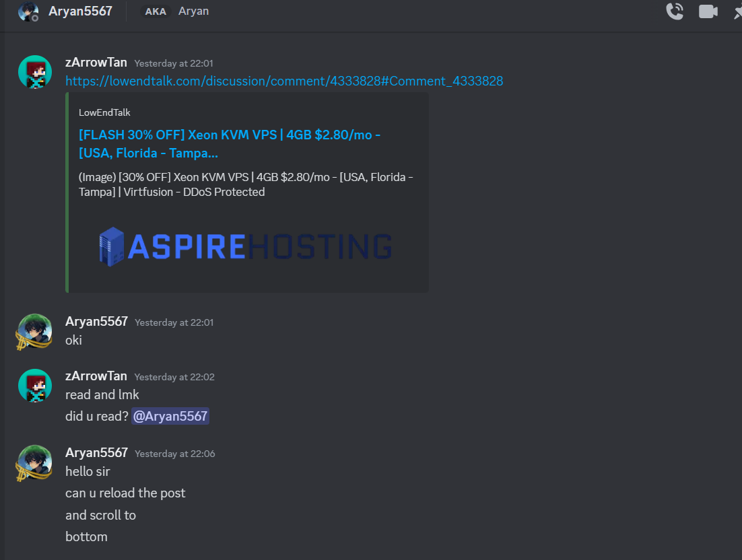Click the Aryan5567 title in the header
This screenshot has height=560, width=742.
click(80, 11)
